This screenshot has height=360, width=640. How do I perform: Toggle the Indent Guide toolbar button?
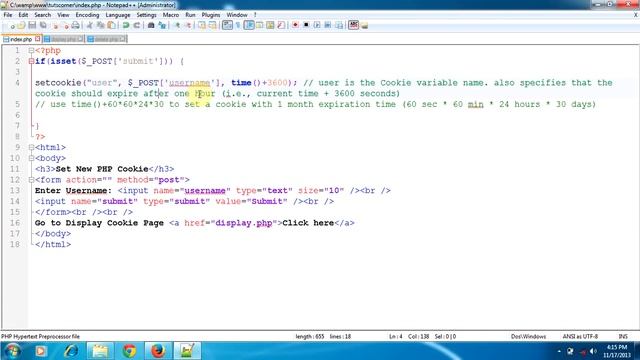[249, 25]
